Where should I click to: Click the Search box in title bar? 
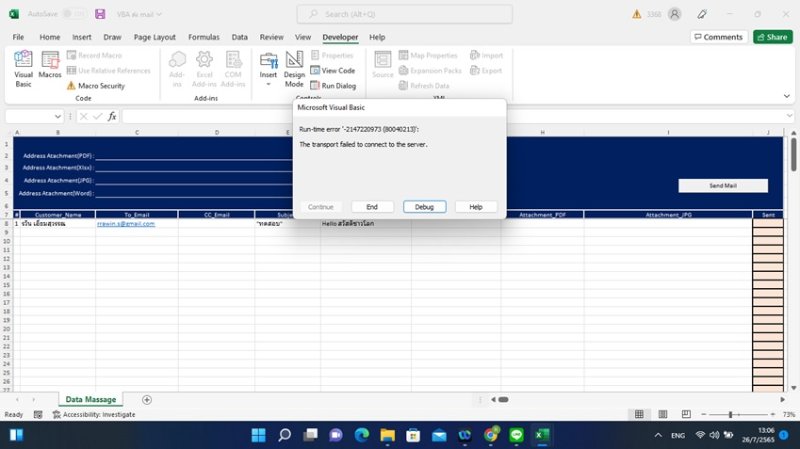click(404, 14)
